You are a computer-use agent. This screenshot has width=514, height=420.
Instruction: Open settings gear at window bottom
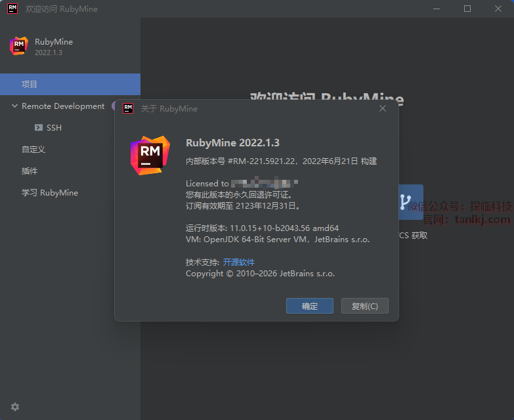15,407
